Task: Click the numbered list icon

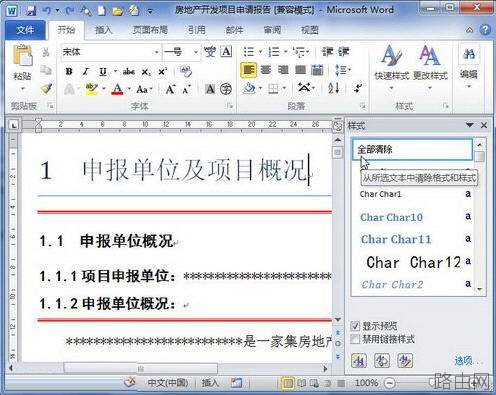Action: [274, 52]
